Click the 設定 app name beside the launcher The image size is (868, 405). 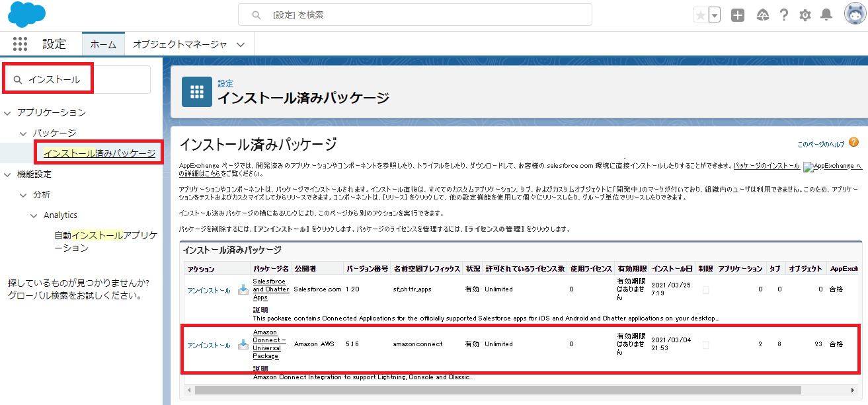(54, 44)
